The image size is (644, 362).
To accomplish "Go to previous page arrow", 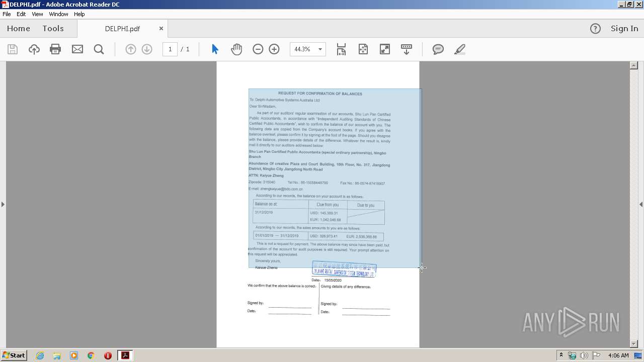I will point(131,49).
